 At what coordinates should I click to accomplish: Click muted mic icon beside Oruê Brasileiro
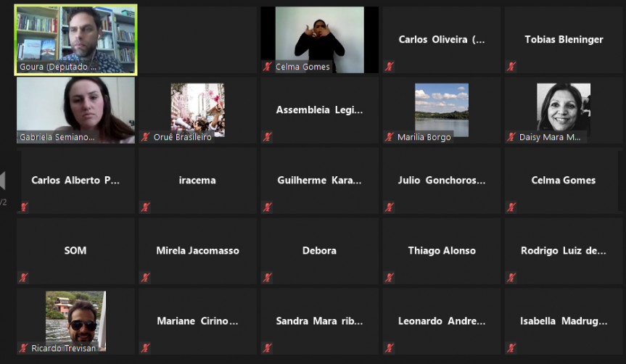click(145, 137)
